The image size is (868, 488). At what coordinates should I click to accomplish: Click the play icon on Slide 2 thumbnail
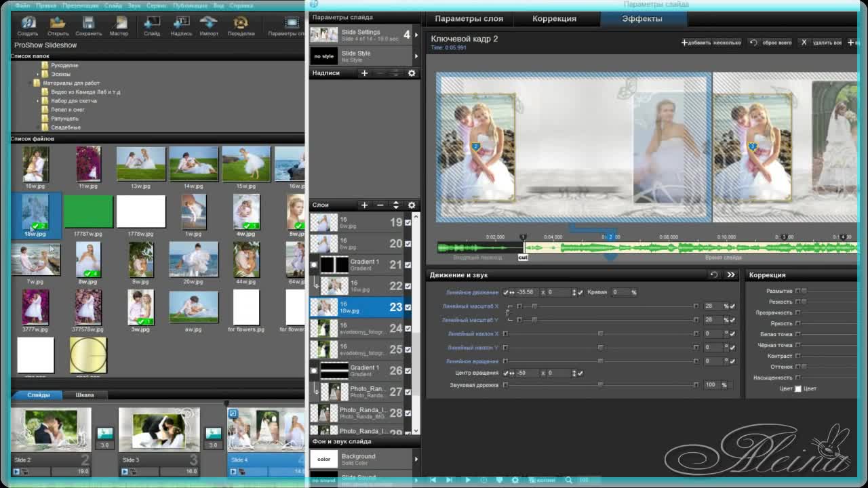[x=17, y=471]
